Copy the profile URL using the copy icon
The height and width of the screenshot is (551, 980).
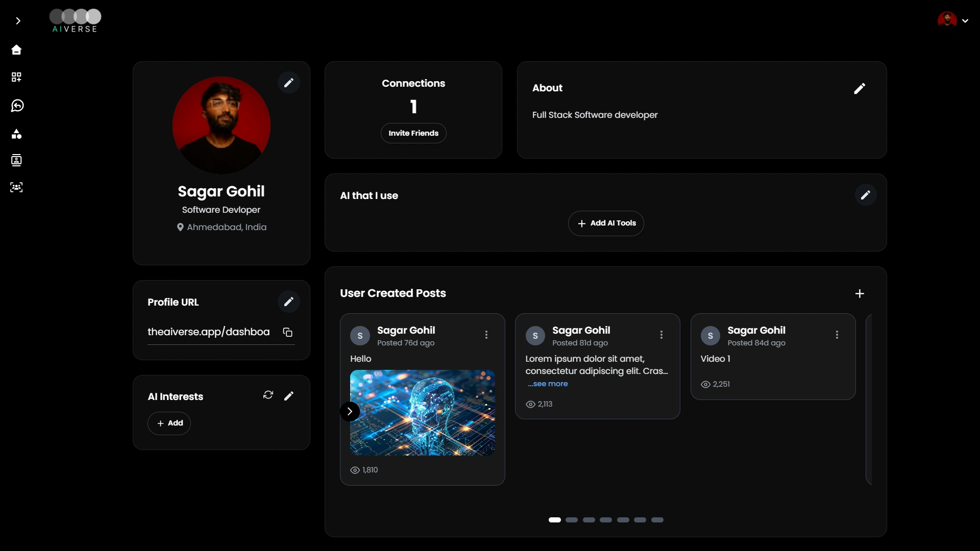(287, 332)
